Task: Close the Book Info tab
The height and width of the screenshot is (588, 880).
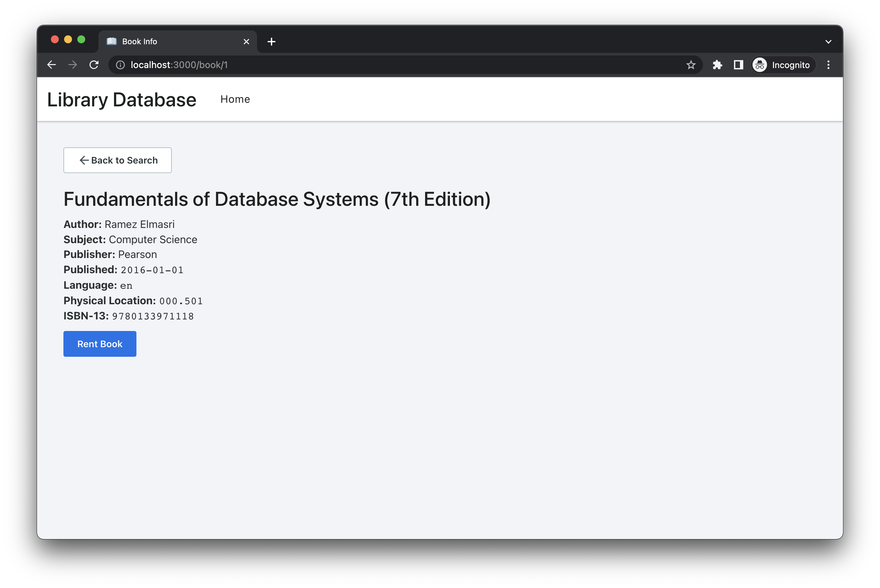Action: [246, 42]
